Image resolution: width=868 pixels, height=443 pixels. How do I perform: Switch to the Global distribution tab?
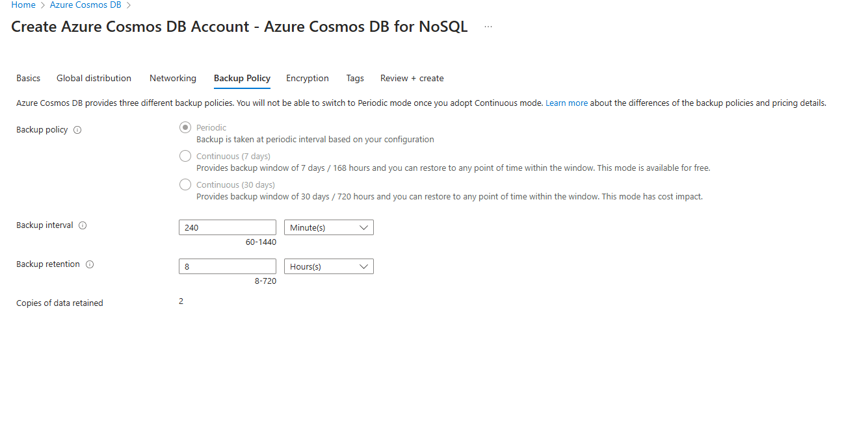(x=94, y=78)
